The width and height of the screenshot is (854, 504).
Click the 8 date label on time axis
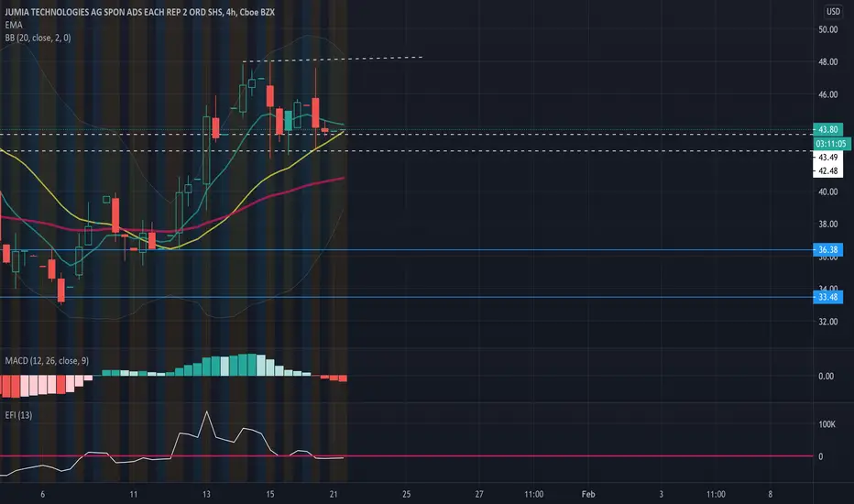coord(770,494)
